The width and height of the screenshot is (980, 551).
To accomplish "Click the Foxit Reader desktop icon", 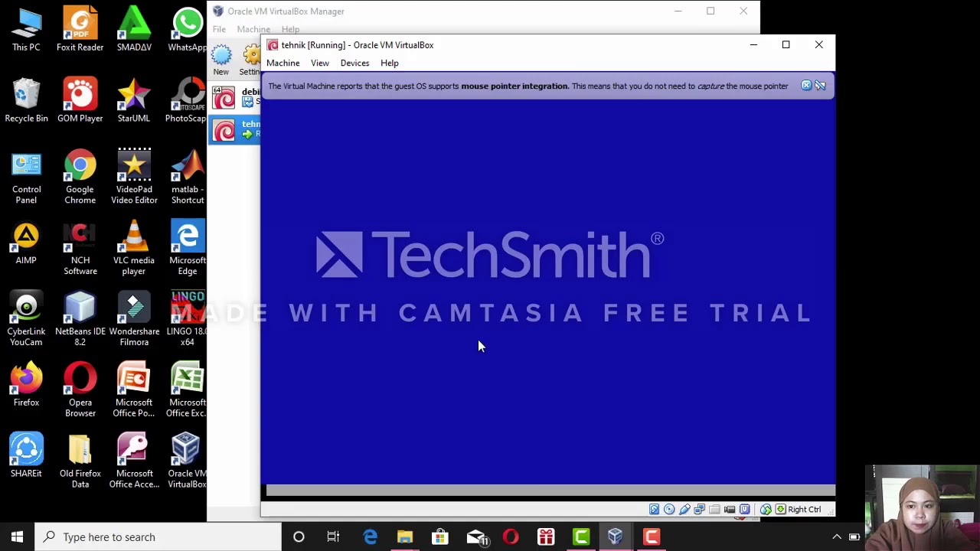I will click(80, 30).
